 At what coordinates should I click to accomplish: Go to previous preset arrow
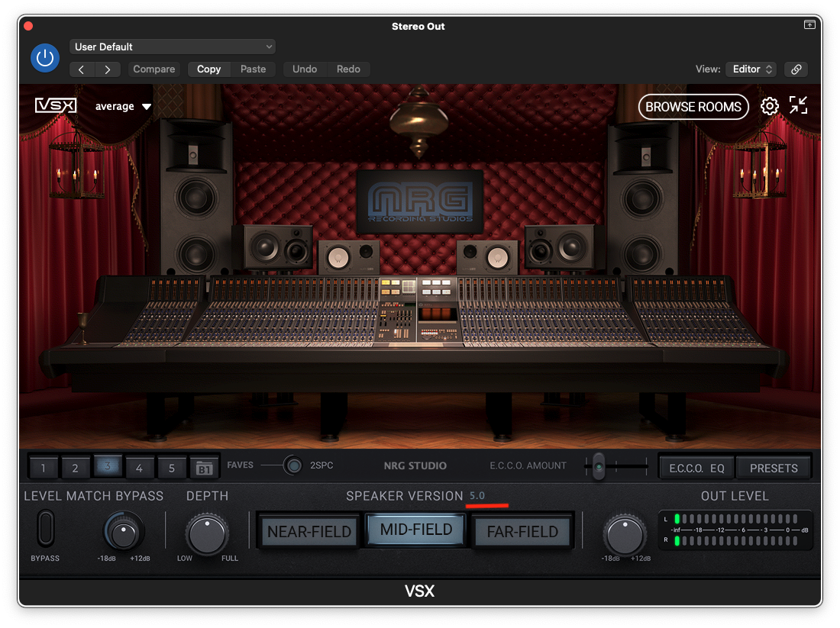tap(82, 69)
